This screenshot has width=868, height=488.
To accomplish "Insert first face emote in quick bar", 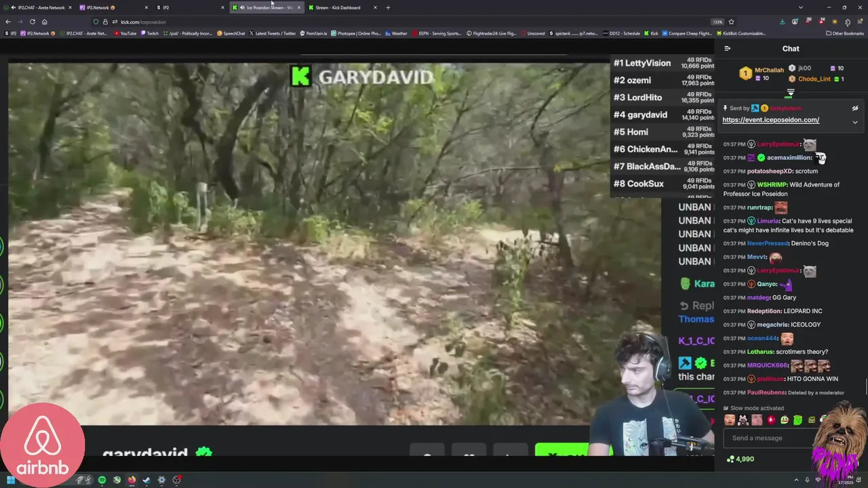I will [x=730, y=420].
